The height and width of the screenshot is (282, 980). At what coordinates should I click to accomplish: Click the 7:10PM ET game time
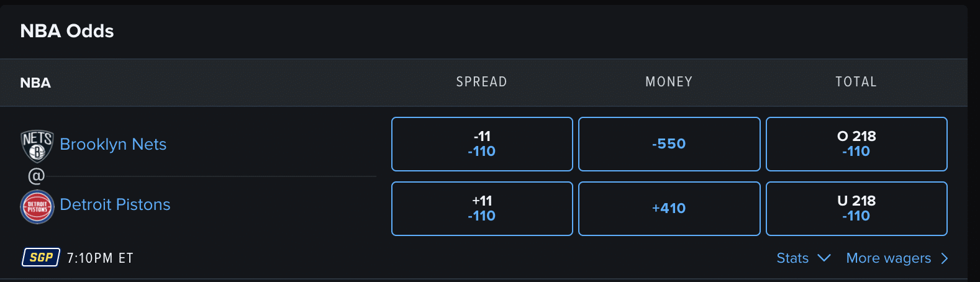click(x=100, y=258)
